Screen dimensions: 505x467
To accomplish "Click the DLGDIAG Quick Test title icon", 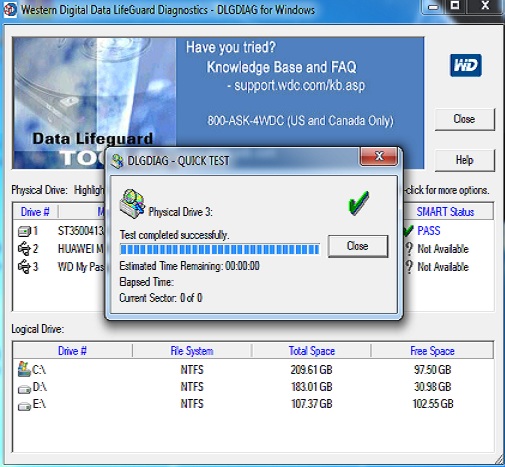I will [x=117, y=161].
